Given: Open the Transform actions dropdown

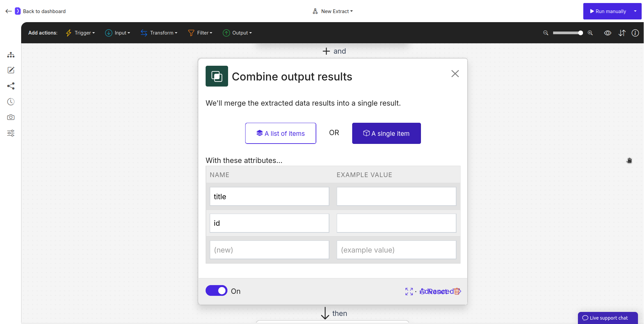Looking at the screenshot, I should 159,33.
